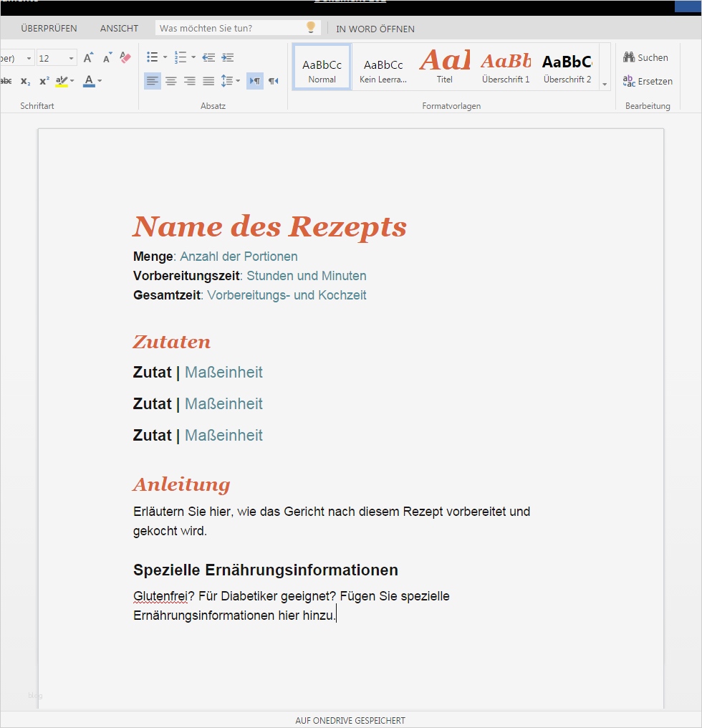Expand the highlight color options
Screen dimensions: 702x728
[70, 81]
